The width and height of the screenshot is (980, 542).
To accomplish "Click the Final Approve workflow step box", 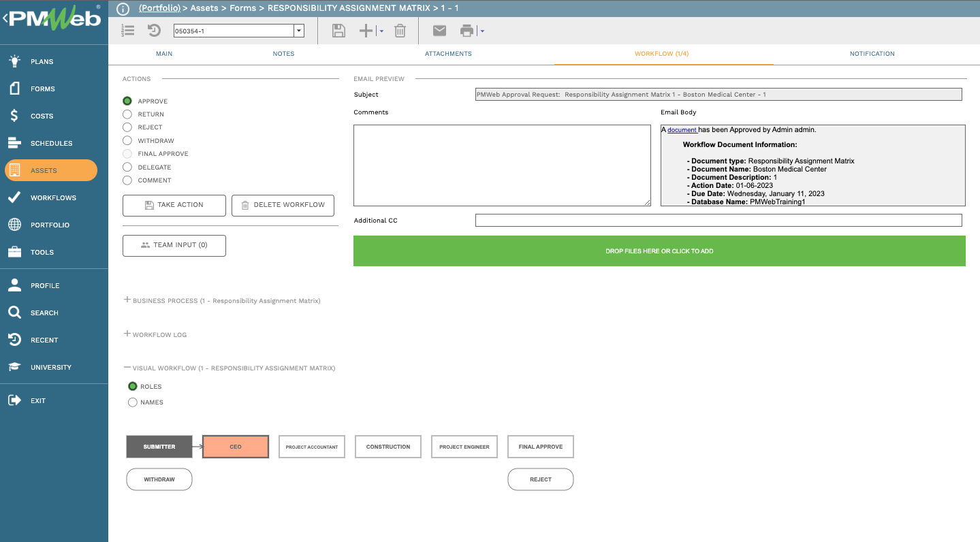I will pyautogui.click(x=541, y=447).
